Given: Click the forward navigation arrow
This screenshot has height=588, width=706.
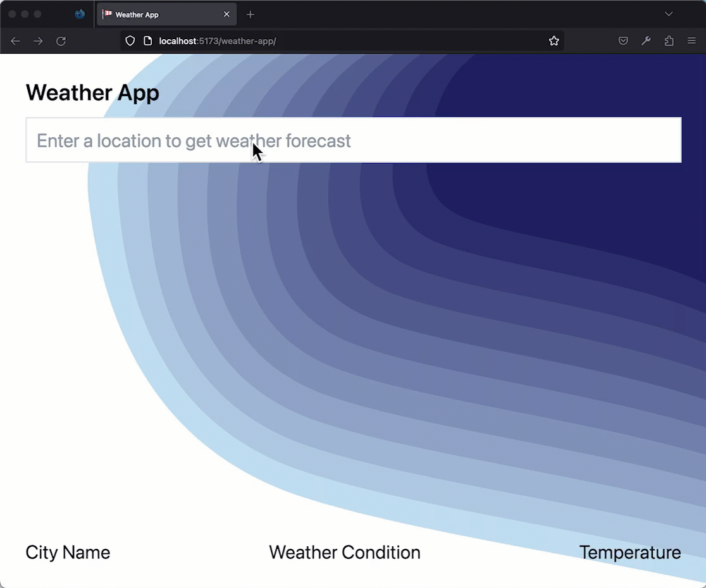Looking at the screenshot, I should coord(38,41).
